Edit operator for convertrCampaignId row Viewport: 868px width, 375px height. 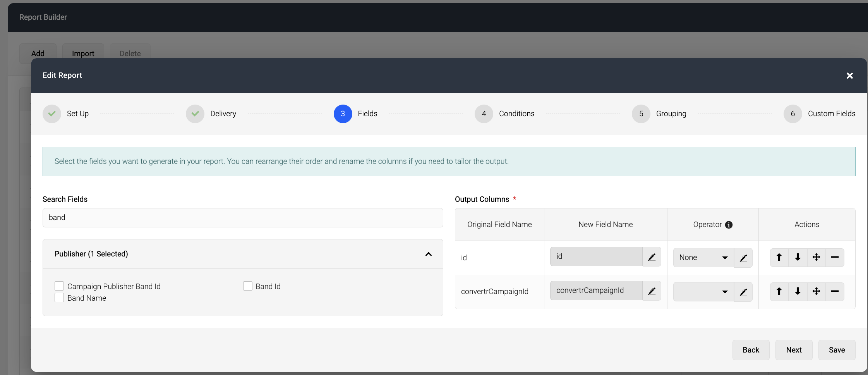pyautogui.click(x=743, y=292)
